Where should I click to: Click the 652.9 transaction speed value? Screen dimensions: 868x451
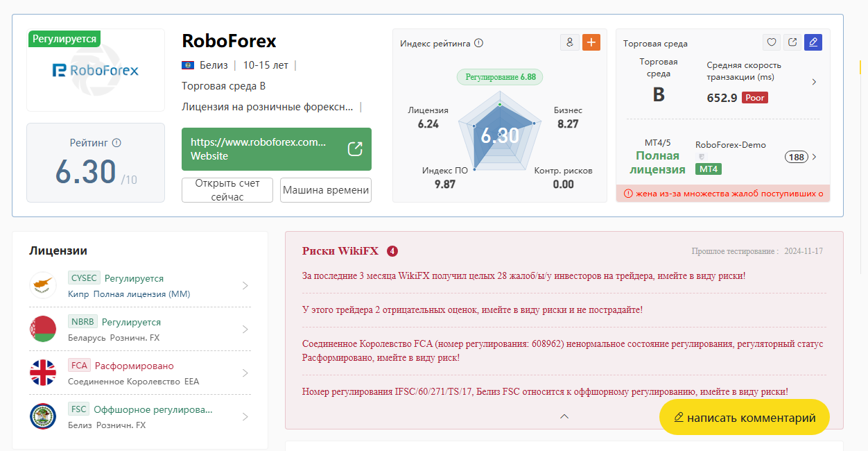click(722, 98)
